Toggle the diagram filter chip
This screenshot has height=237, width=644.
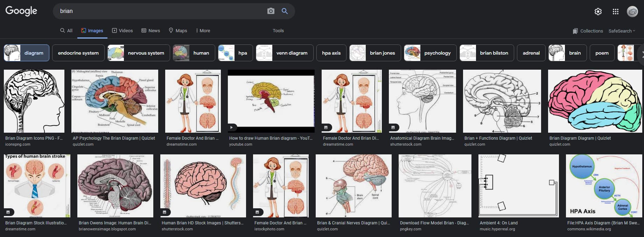tap(27, 53)
